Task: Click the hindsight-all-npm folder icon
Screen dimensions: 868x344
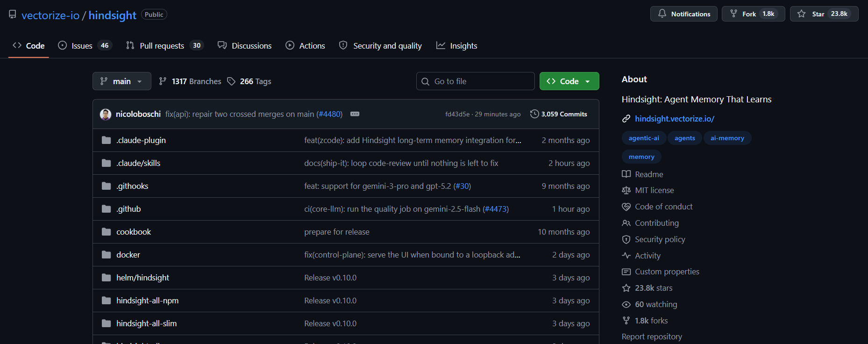Action: [x=107, y=301]
